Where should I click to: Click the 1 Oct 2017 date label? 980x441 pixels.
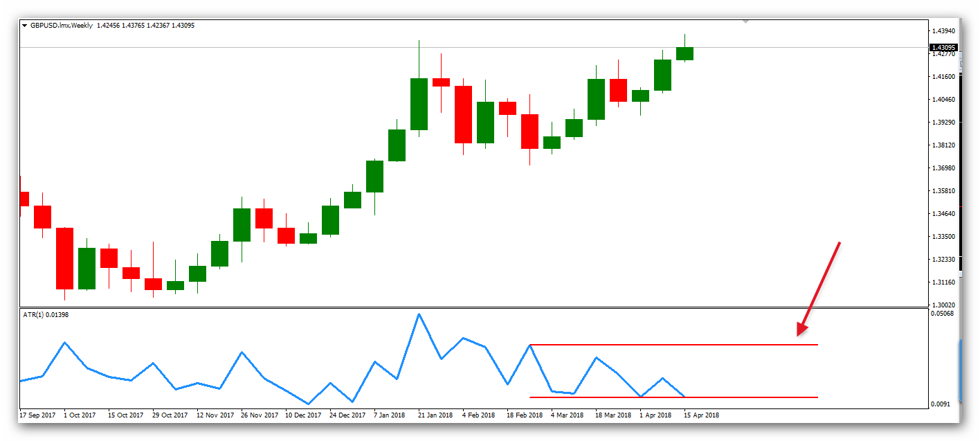[80, 415]
